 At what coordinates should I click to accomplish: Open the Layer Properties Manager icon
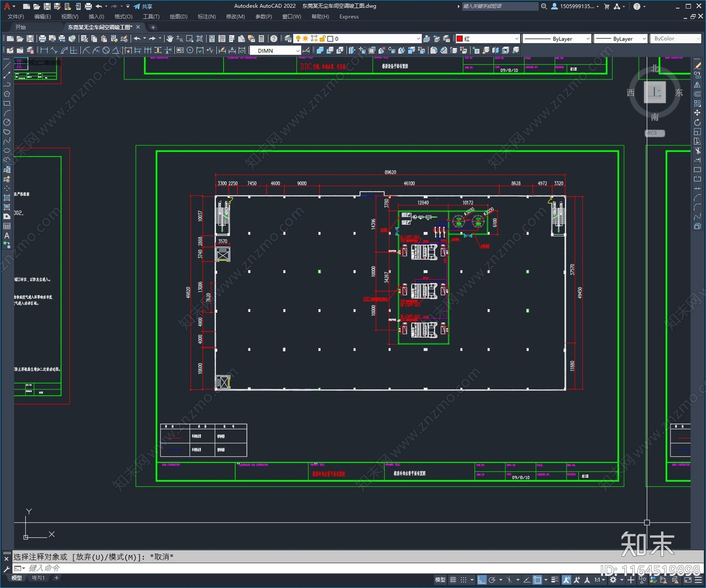[x=288, y=39]
